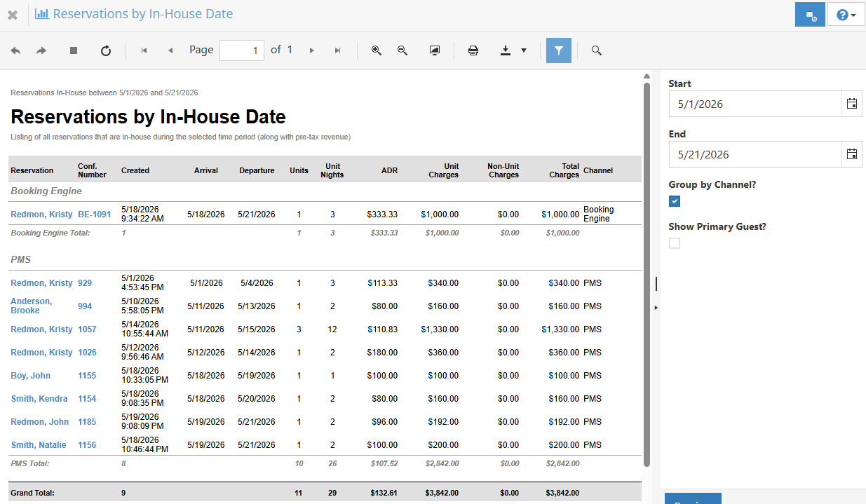Click the PMS Total ADR value $107.52
This screenshot has width=866, height=504.
tap(384, 463)
